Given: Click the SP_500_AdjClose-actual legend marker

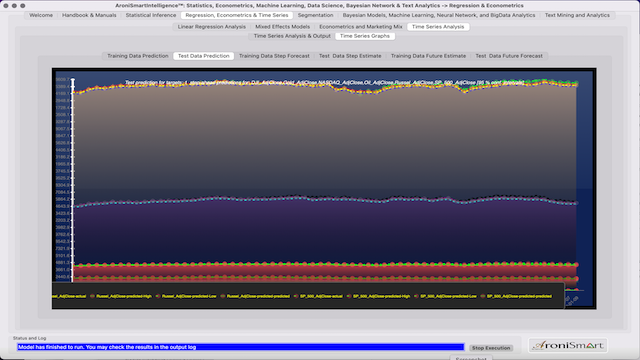Looking at the screenshot, I should pyautogui.click(x=296, y=296).
